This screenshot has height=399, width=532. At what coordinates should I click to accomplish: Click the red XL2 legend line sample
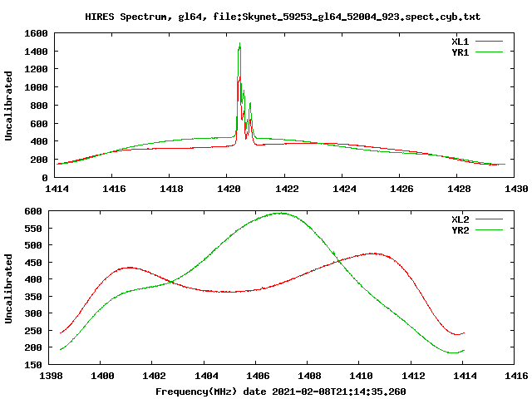(489, 219)
